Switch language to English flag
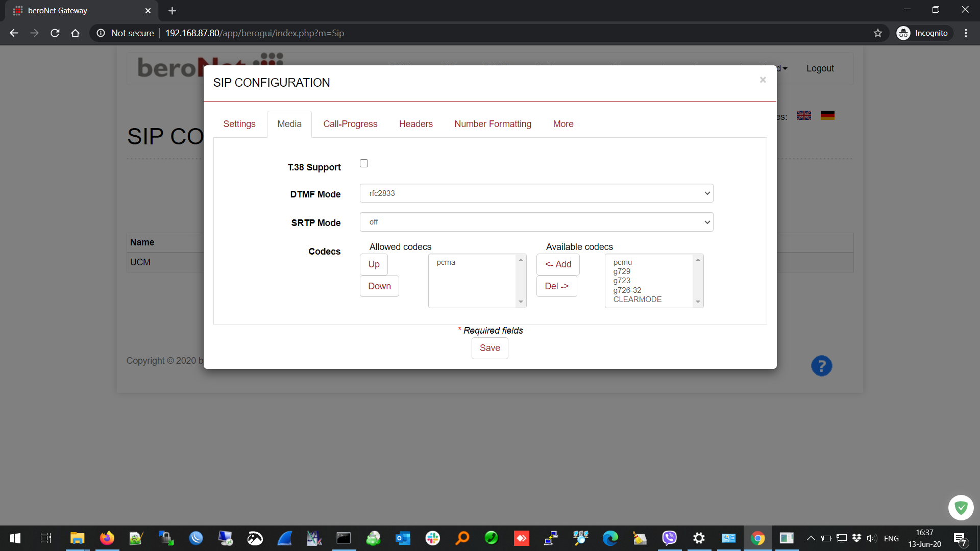Image resolution: width=980 pixels, height=551 pixels. [803, 115]
